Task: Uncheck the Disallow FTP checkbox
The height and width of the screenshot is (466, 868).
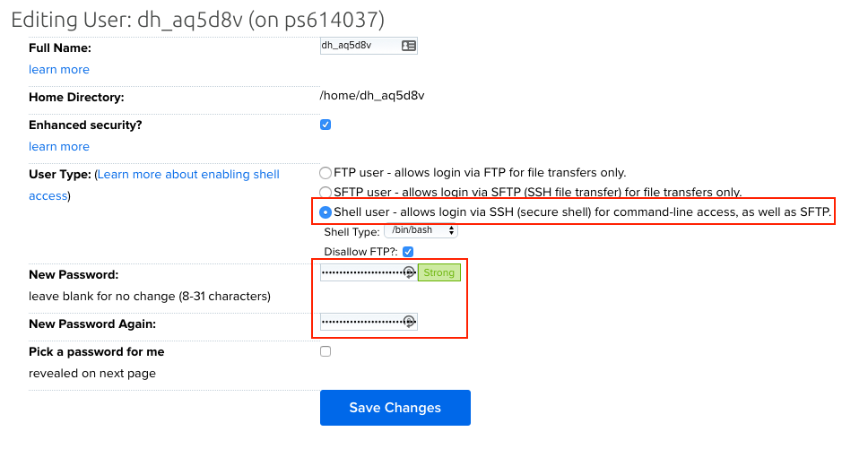Action: [408, 252]
